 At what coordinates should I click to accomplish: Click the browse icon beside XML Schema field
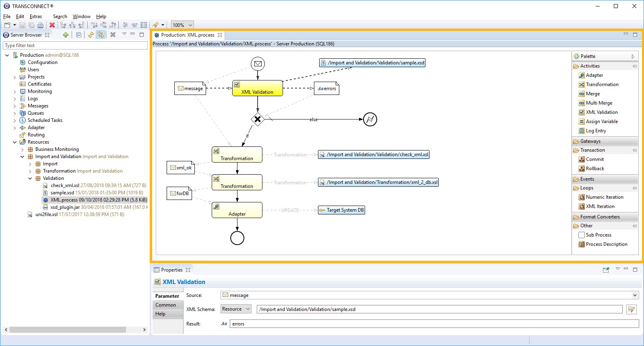632,309
